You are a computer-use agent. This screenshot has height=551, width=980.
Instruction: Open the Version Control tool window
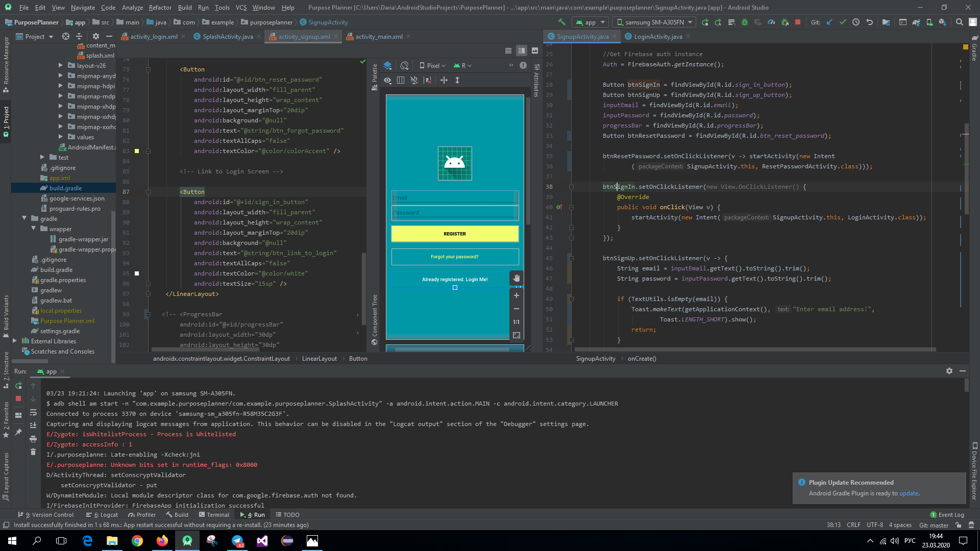pos(46,515)
